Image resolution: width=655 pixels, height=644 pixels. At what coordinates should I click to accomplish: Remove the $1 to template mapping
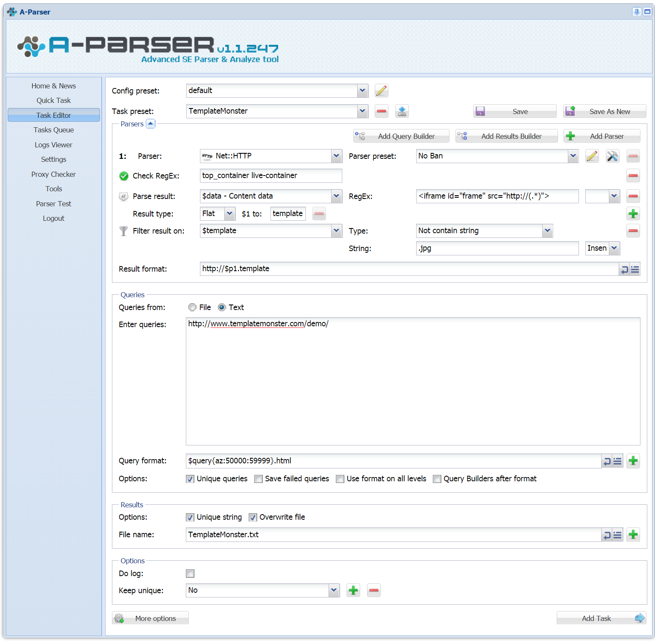[319, 214]
